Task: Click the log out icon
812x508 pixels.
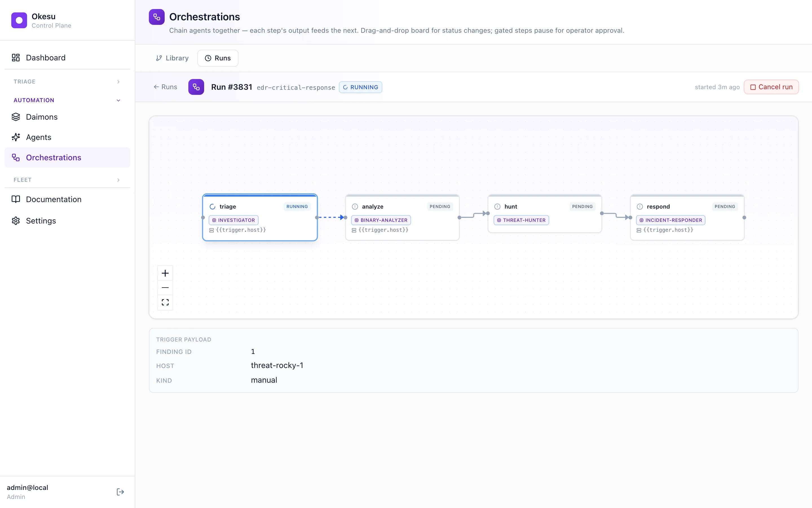Action: pos(120,492)
